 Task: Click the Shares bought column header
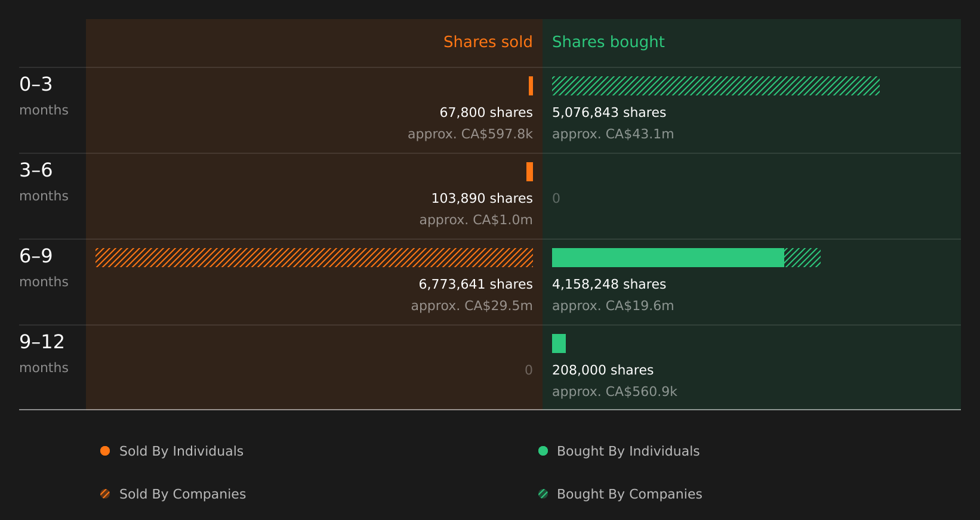click(x=608, y=42)
